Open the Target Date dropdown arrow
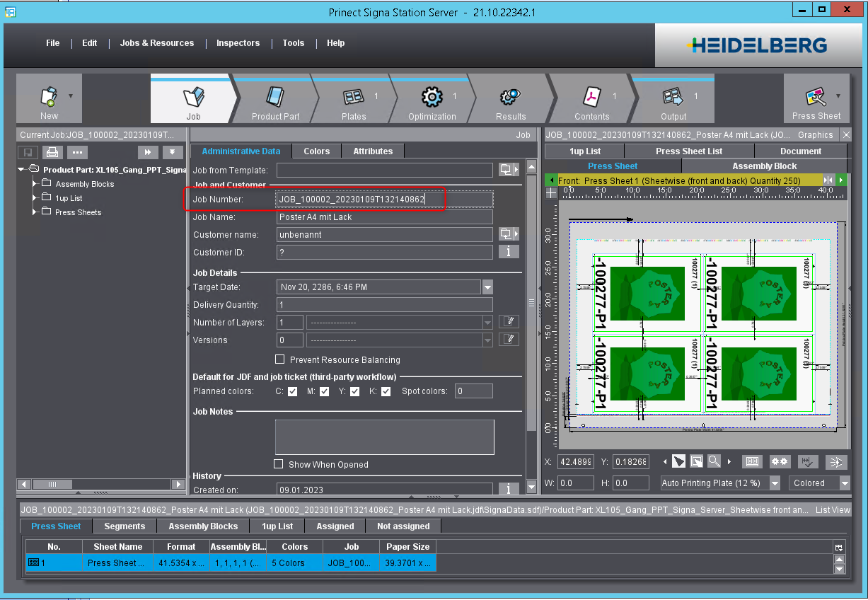868x600 pixels. click(x=487, y=287)
